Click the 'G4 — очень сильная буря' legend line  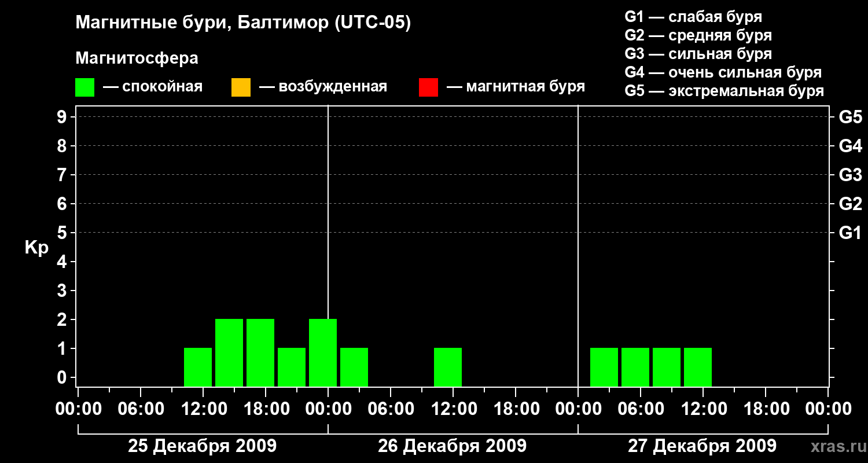pos(723,72)
